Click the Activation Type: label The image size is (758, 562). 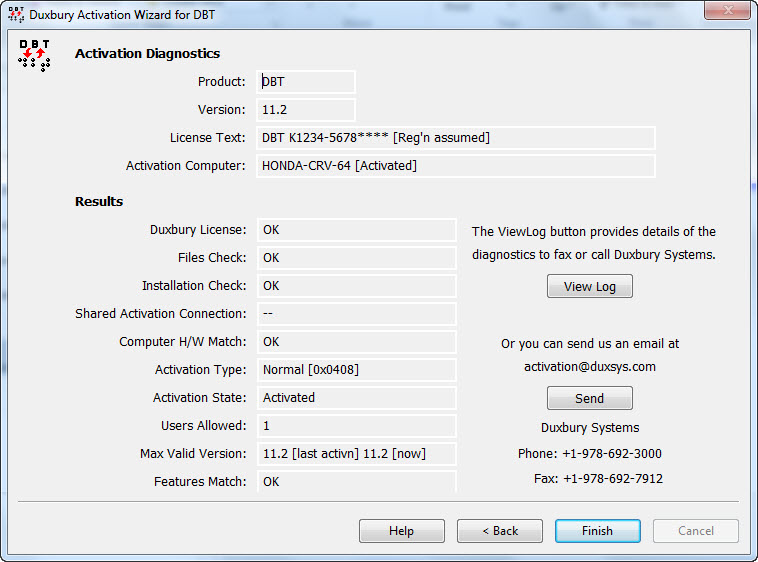201,370
